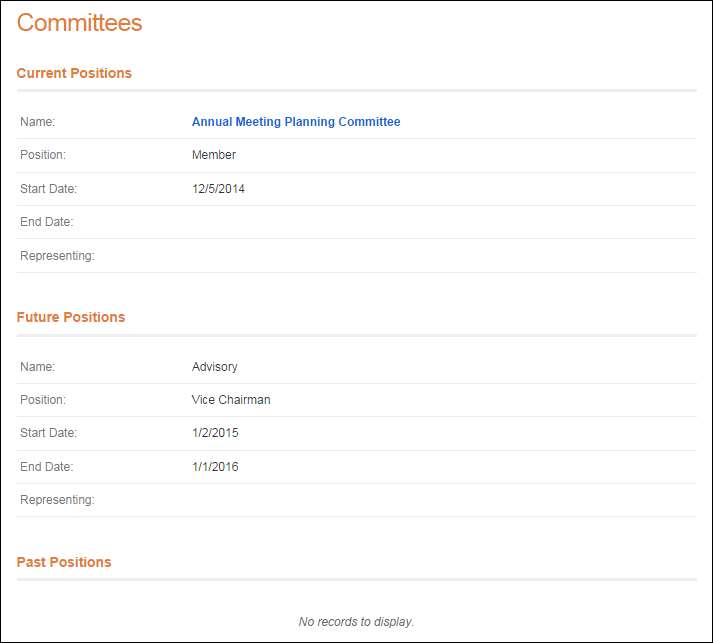Viewport: 713px width, 643px height.
Task: Click the Name label under Current Positions
Action: (x=38, y=122)
